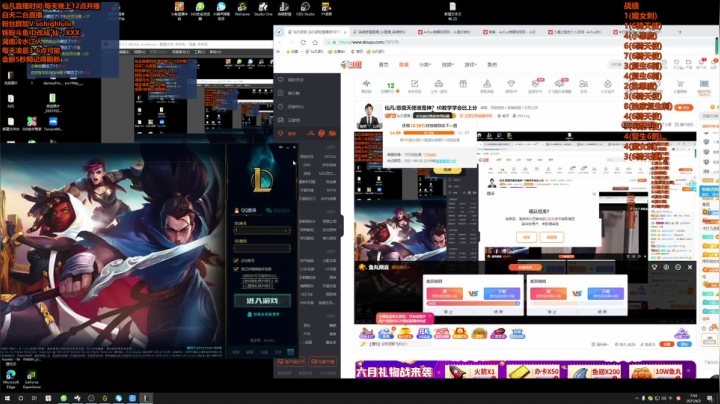Click shopping cart icon in streamer toolbar

pos(680,84)
